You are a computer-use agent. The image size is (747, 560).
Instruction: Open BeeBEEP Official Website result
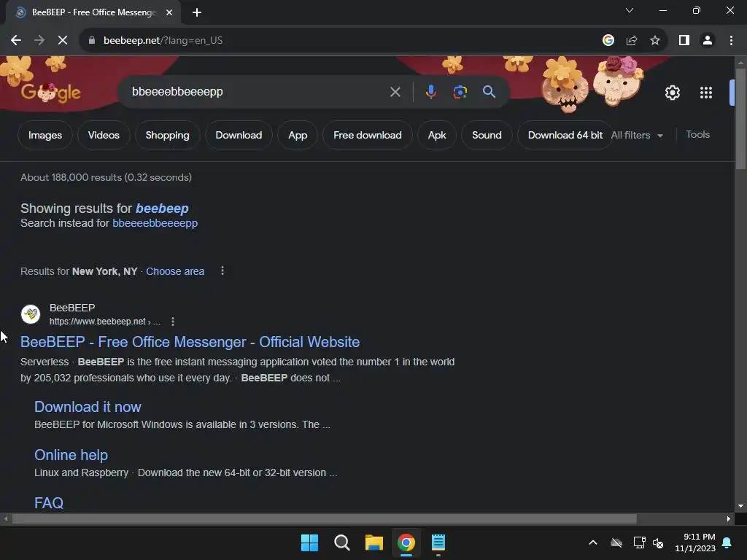click(190, 342)
